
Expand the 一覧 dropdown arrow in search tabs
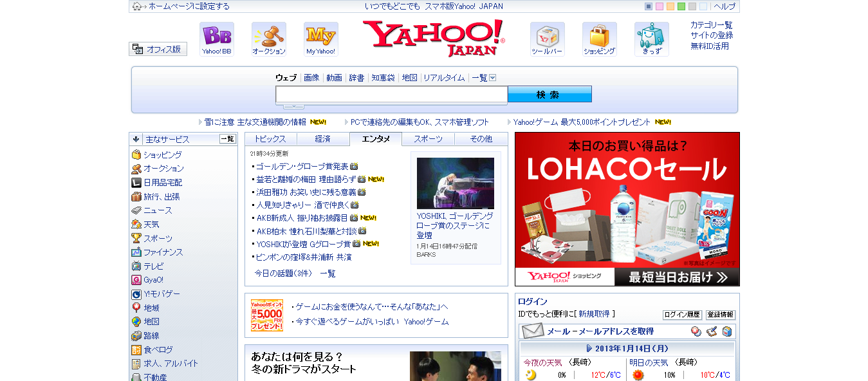[x=493, y=78]
